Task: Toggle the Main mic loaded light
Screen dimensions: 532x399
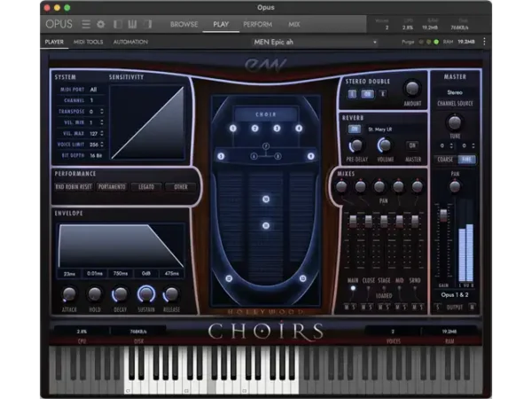Action: [x=353, y=288]
